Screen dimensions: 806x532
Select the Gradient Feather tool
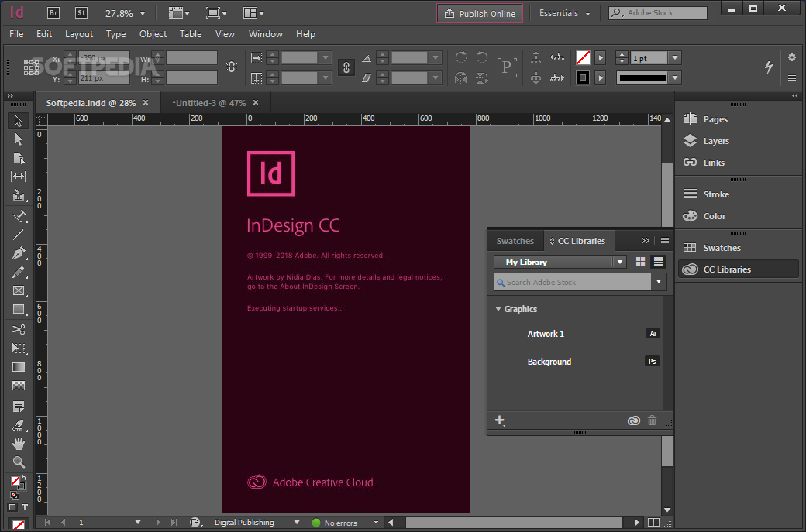click(x=19, y=386)
